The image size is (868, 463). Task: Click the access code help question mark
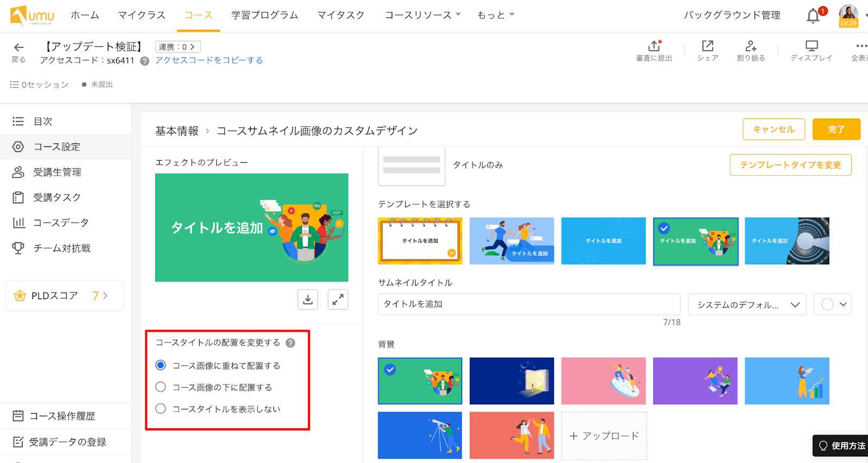click(144, 61)
